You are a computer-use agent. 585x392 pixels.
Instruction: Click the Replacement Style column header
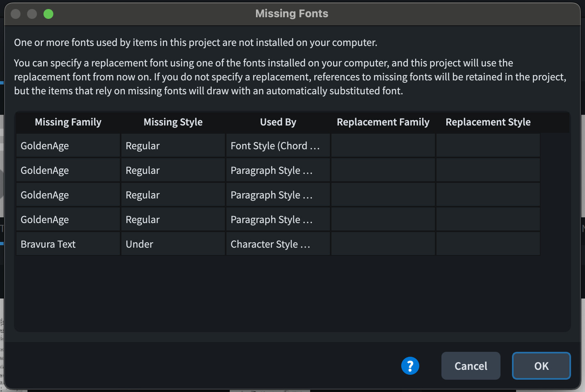click(x=488, y=122)
